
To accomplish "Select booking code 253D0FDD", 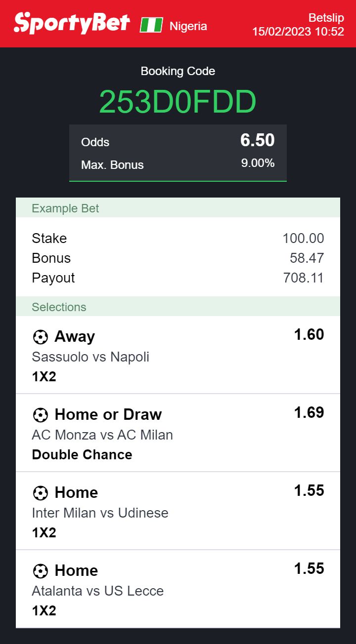I will click(178, 102).
